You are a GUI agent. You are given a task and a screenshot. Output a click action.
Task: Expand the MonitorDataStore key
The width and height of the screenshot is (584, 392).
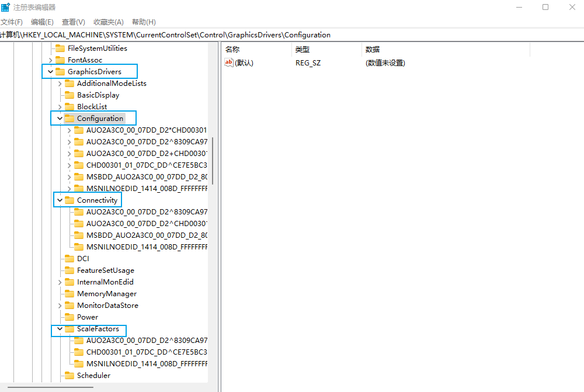click(60, 306)
